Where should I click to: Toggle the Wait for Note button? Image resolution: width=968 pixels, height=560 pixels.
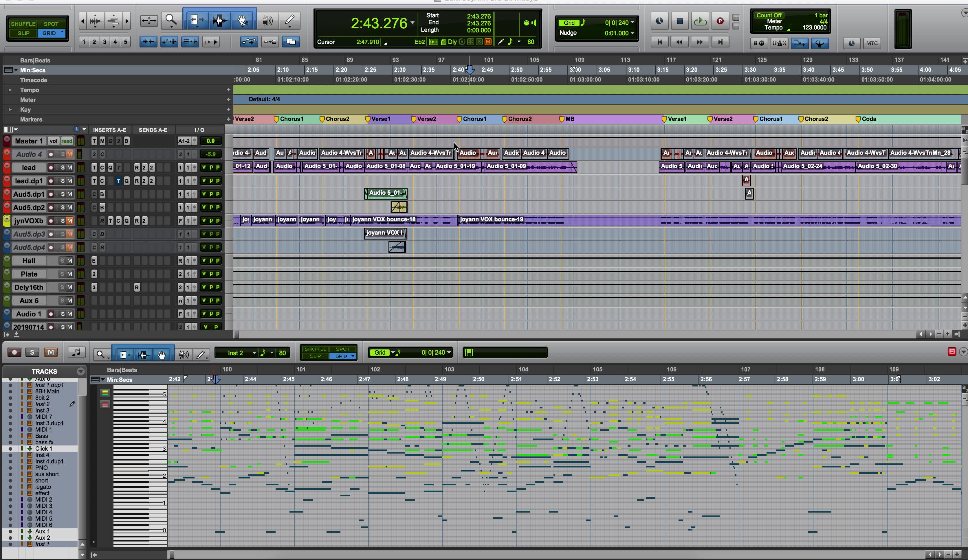[x=759, y=43]
